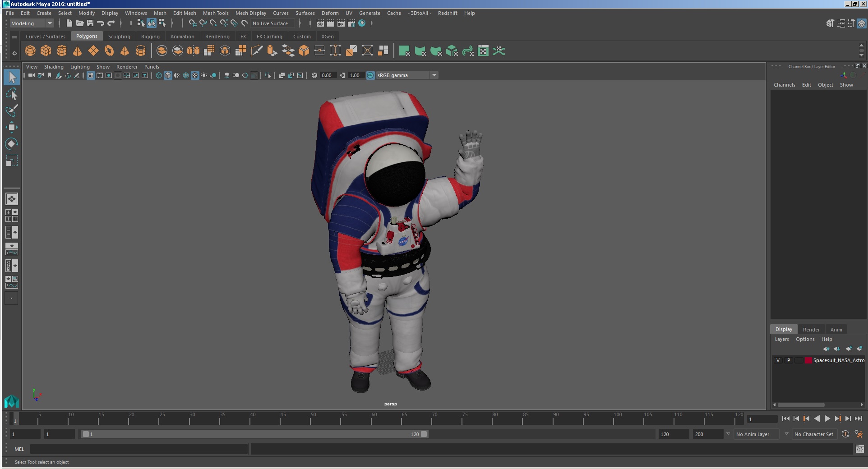Select the Paint selection tool
The height and width of the screenshot is (469, 868).
[12, 110]
